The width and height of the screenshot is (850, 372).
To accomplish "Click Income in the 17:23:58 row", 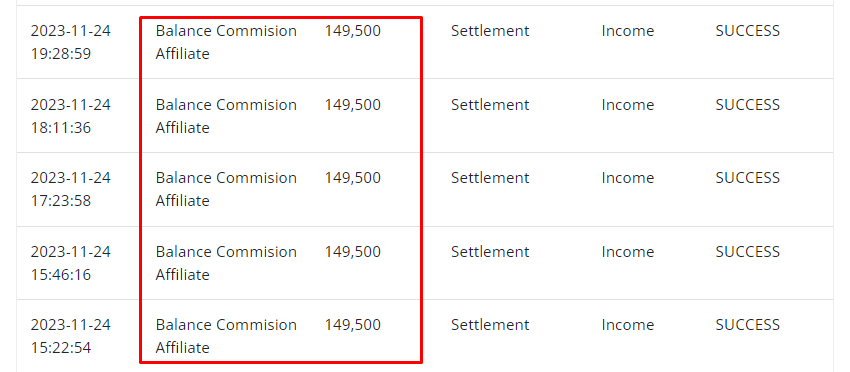I will (628, 178).
